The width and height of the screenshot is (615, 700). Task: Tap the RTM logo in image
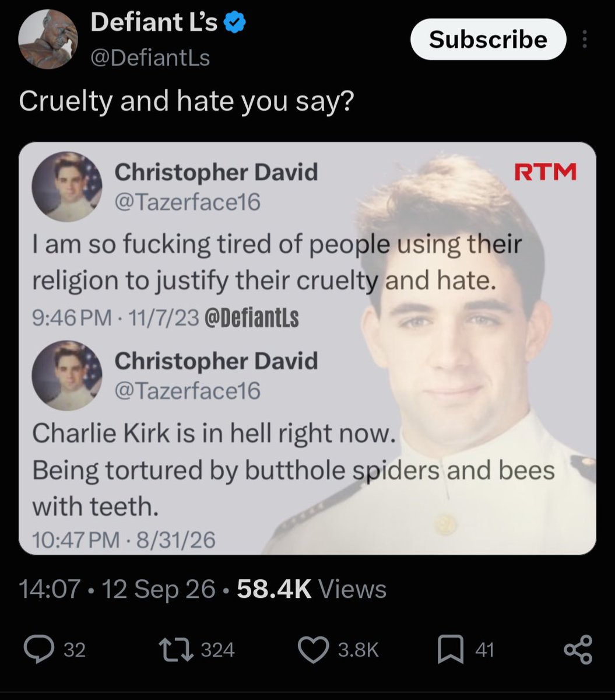click(x=545, y=172)
